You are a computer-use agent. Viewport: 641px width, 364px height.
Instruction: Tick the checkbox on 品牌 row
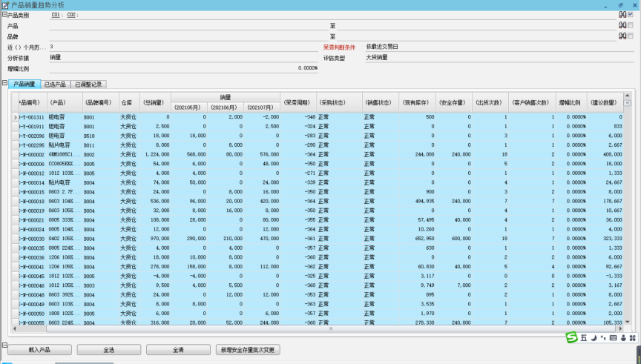coord(631,36)
